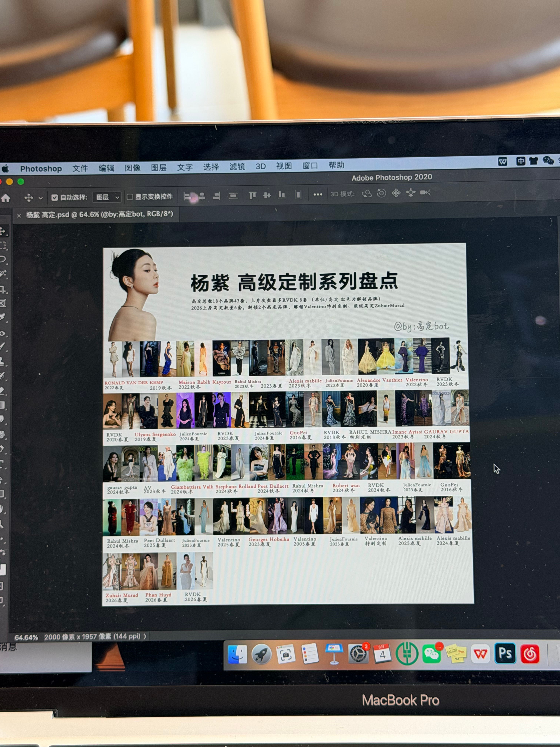
Task: Select the Brush tool
Action: (x=3, y=346)
